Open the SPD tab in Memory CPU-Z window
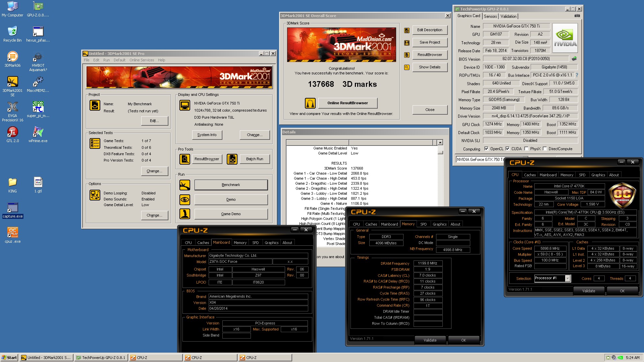Image resolution: width=644 pixels, height=362 pixels. [x=423, y=224]
